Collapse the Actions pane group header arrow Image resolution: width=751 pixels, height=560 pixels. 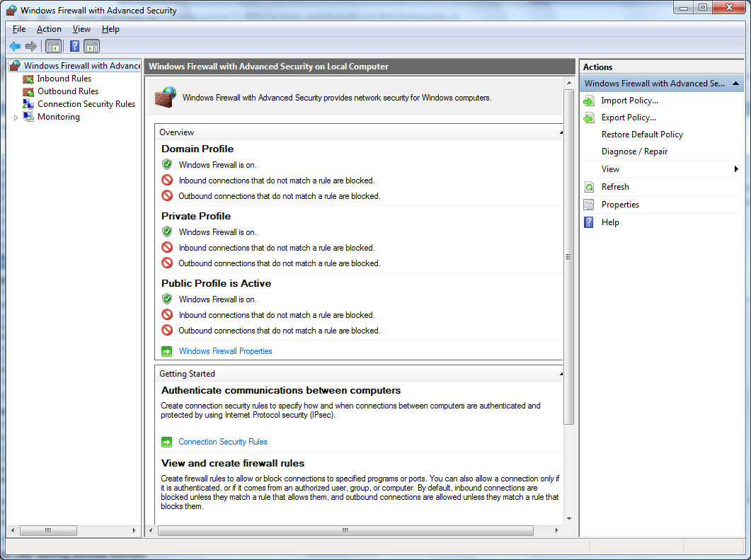tap(735, 84)
